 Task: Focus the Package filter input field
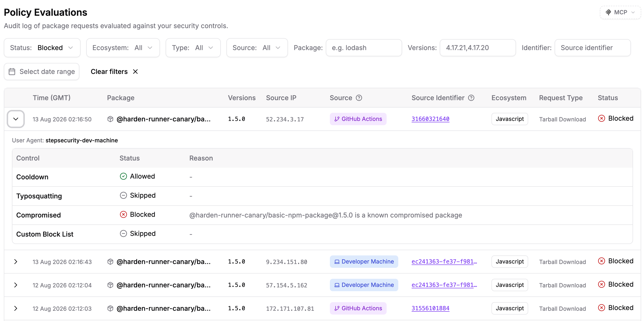[x=364, y=47]
